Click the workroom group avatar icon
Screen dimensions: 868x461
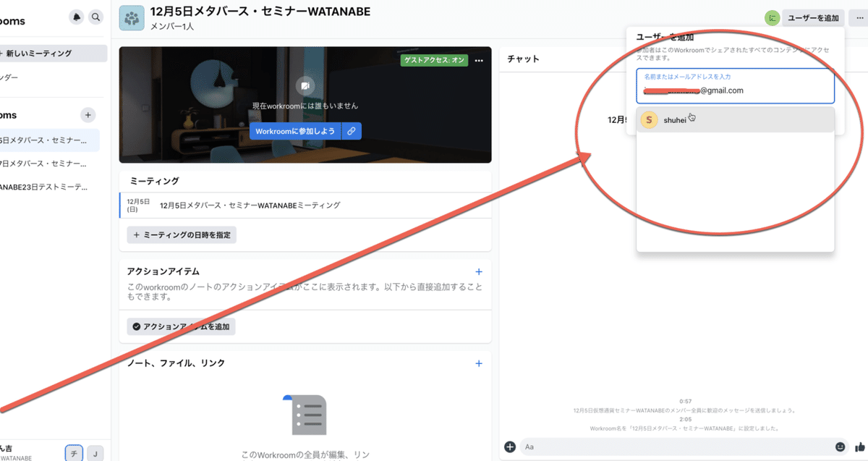[131, 18]
